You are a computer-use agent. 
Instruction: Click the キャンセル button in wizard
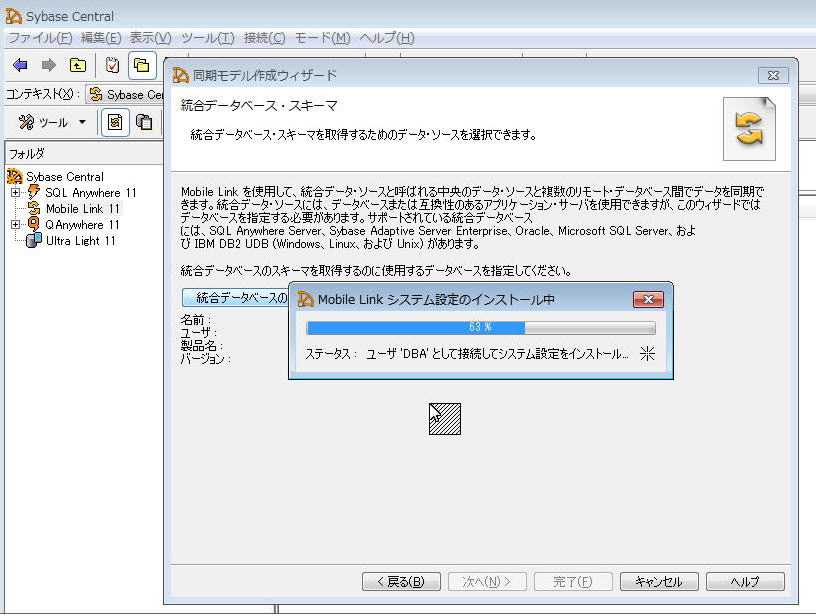[658, 581]
